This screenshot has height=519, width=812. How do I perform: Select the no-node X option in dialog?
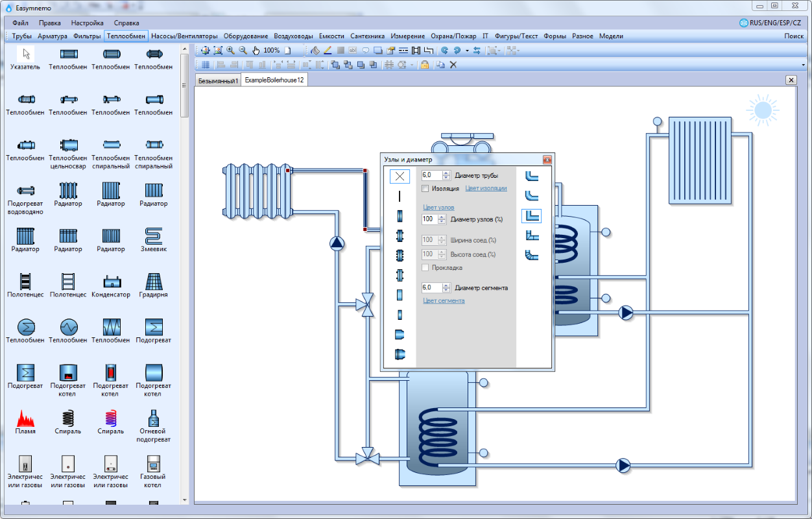pyautogui.click(x=400, y=176)
